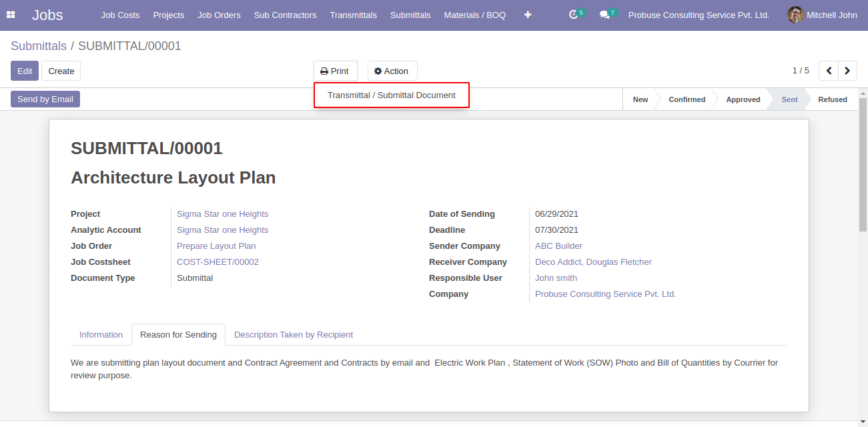
Task: Open Transmittals menu
Action: (x=354, y=15)
